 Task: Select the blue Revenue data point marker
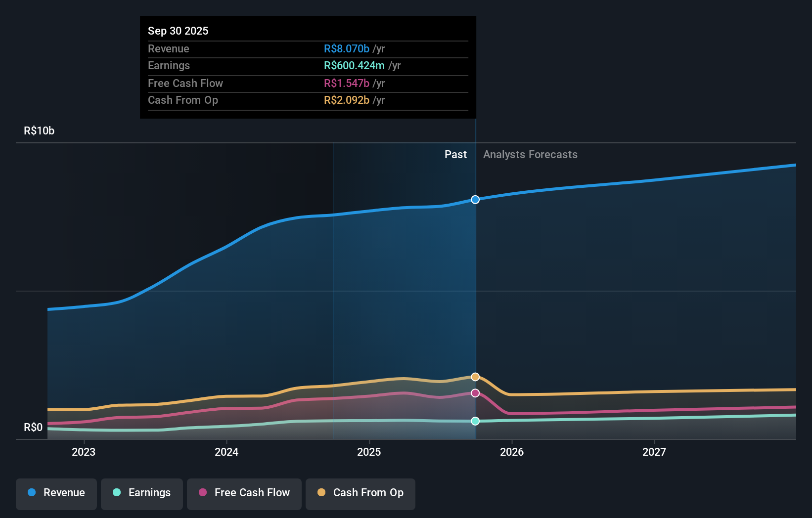(475, 200)
